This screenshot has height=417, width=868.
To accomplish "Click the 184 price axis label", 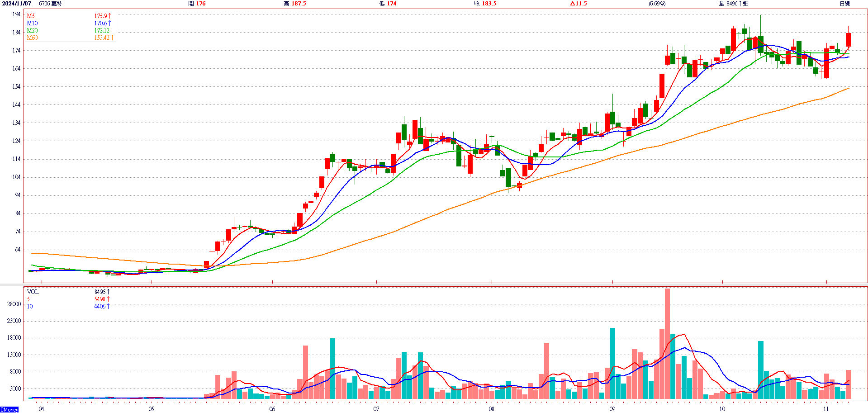I will point(16,33).
